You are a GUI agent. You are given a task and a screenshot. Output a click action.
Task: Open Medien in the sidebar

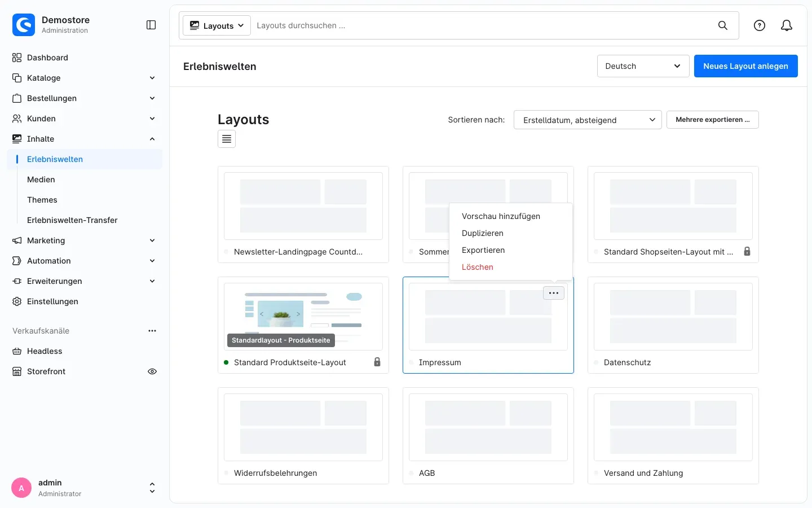pyautogui.click(x=41, y=179)
